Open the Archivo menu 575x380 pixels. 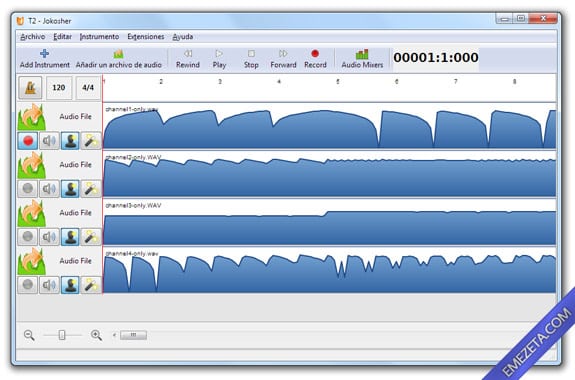pos(33,37)
